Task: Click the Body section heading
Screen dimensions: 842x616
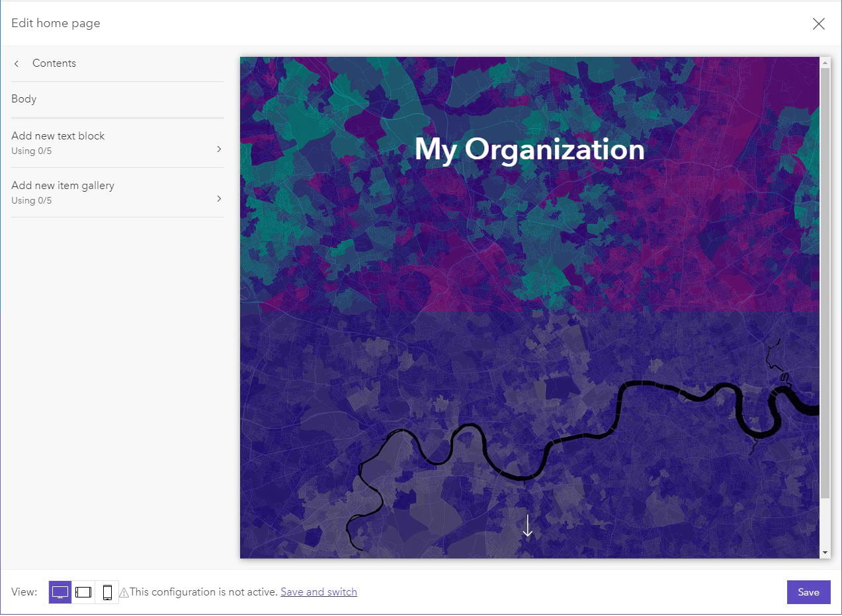Action: (24, 99)
